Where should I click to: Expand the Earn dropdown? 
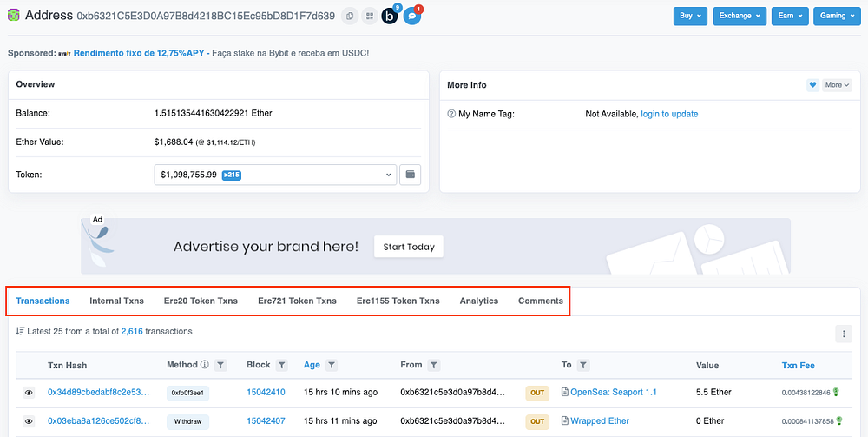pos(790,16)
